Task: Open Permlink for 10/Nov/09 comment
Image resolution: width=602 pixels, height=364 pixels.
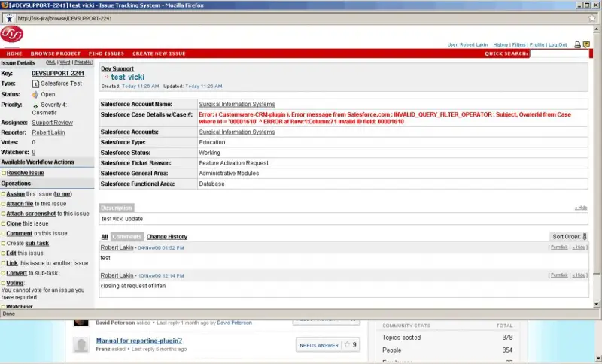Action: pyautogui.click(x=559, y=275)
